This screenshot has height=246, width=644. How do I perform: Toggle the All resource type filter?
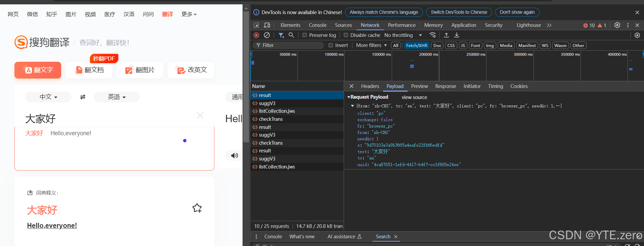[396, 45]
